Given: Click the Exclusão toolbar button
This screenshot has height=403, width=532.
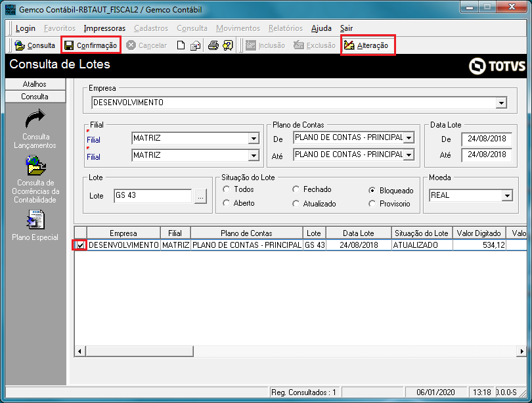Looking at the screenshot, I should [x=315, y=45].
